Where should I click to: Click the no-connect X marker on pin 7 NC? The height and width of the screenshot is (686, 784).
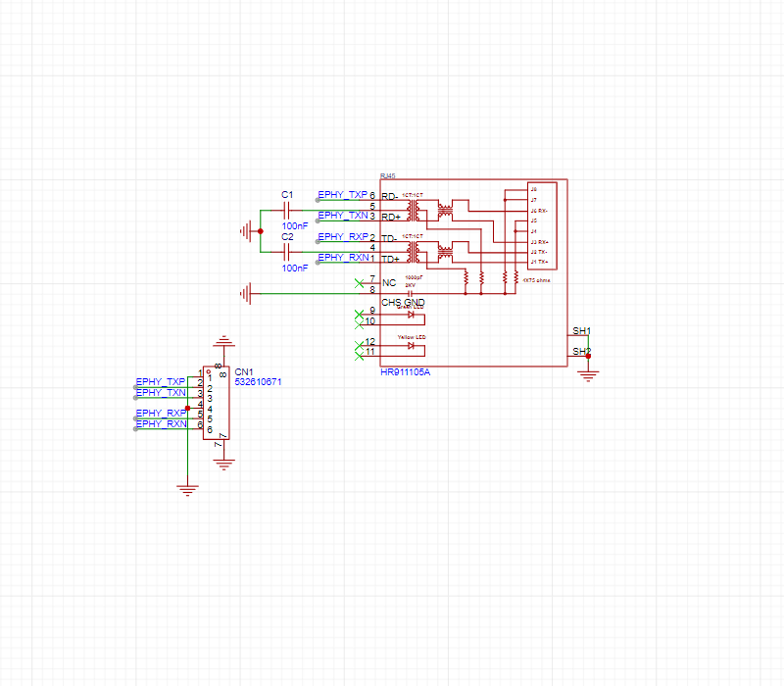click(x=358, y=283)
